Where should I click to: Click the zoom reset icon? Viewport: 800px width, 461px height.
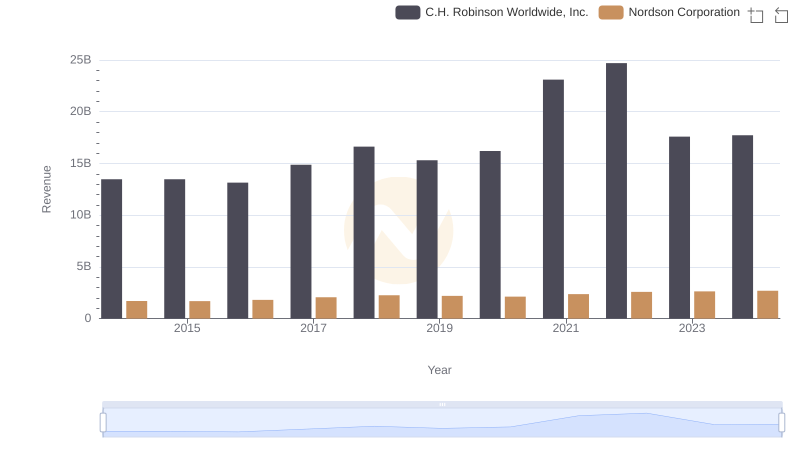tap(781, 15)
